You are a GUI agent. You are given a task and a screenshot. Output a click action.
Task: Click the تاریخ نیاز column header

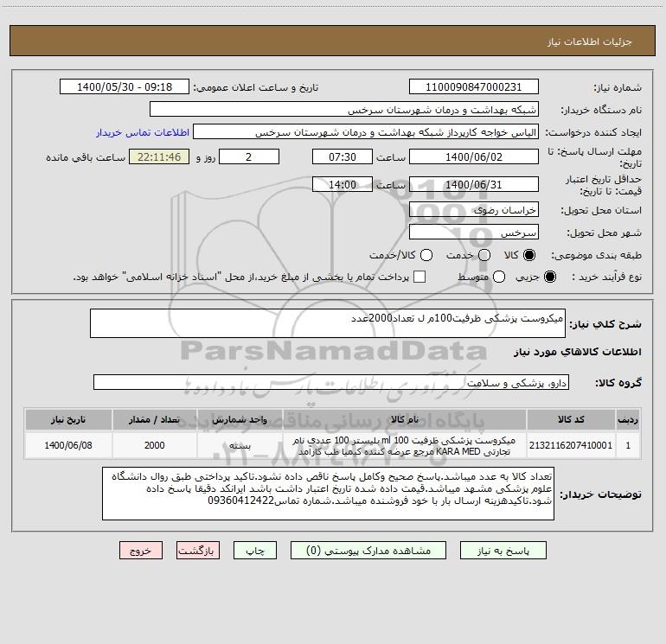68,419
